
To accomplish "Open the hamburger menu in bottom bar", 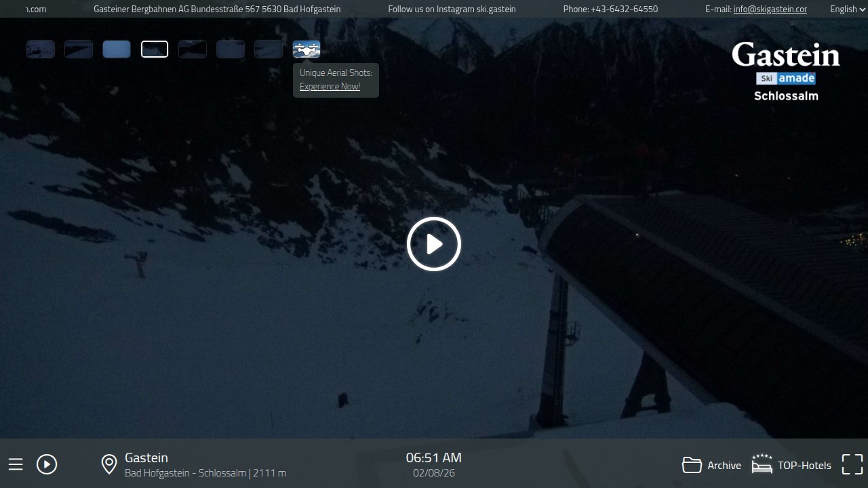I will pyautogui.click(x=16, y=464).
